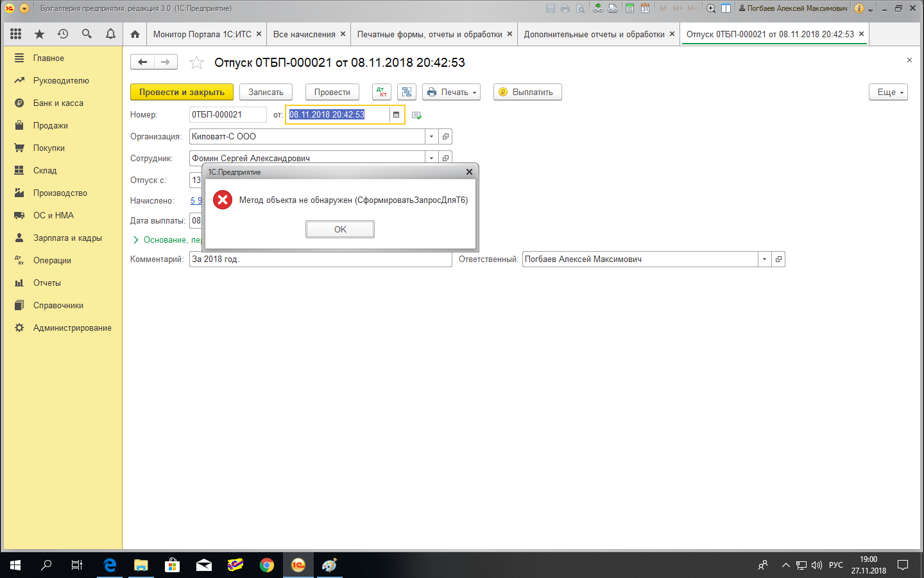Click the back arrow navigation button

pos(142,62)
